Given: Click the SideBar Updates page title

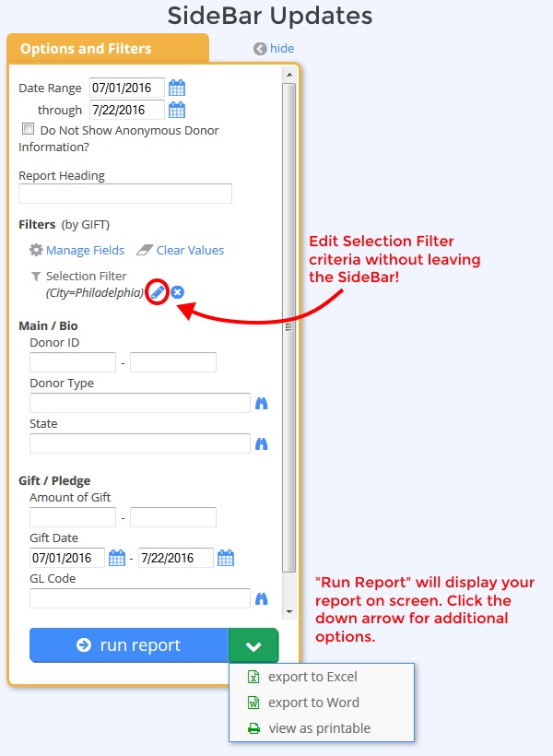Looking at the screenshot, I should click(270, 16).
